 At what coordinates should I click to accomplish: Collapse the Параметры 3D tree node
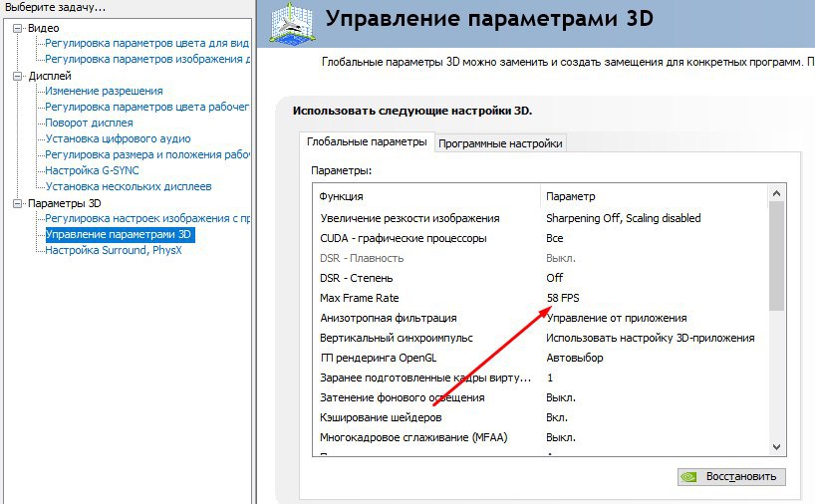(18, 203)
